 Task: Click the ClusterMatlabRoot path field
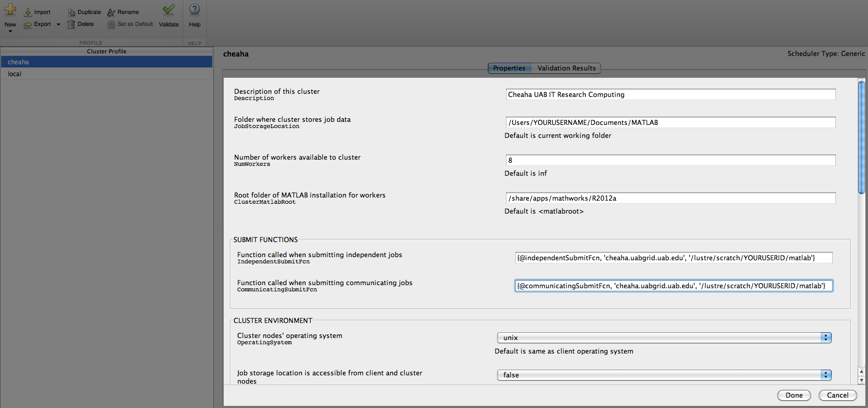click(670, 199)
